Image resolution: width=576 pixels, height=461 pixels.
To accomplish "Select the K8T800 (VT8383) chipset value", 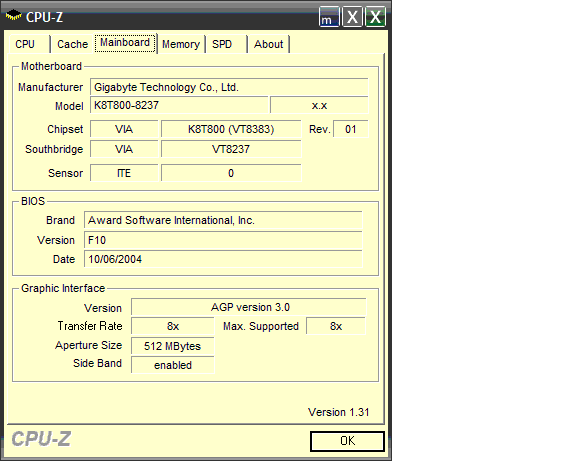I will tap(231, 129).
